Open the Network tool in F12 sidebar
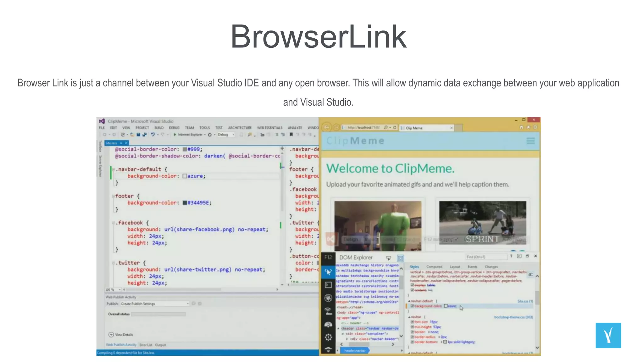 (x=328, y=311)
